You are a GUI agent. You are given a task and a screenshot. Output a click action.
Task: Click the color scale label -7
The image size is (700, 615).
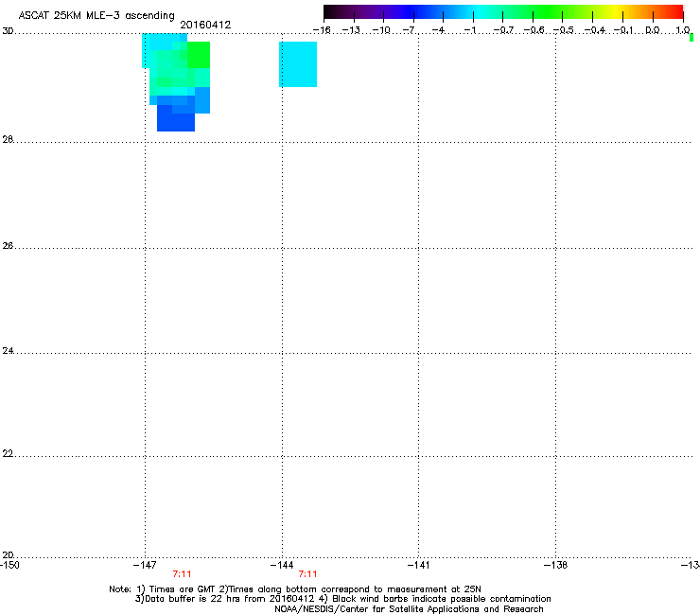(410, 30)
